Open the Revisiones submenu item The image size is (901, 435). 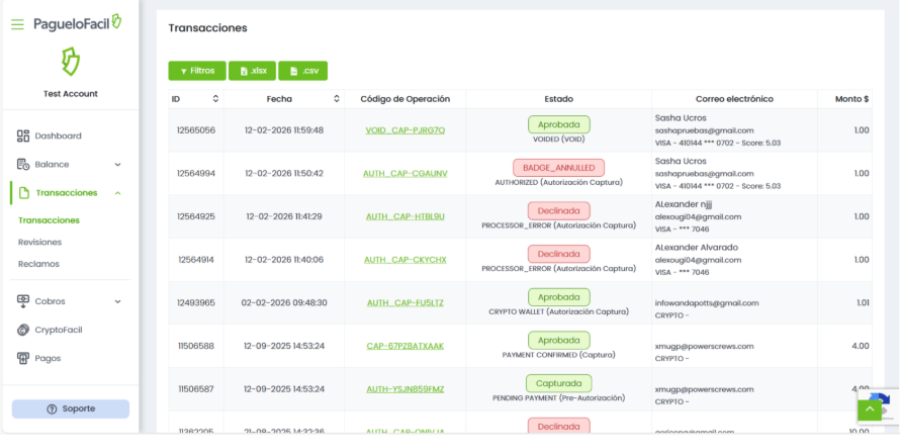(x=40, y=242)
